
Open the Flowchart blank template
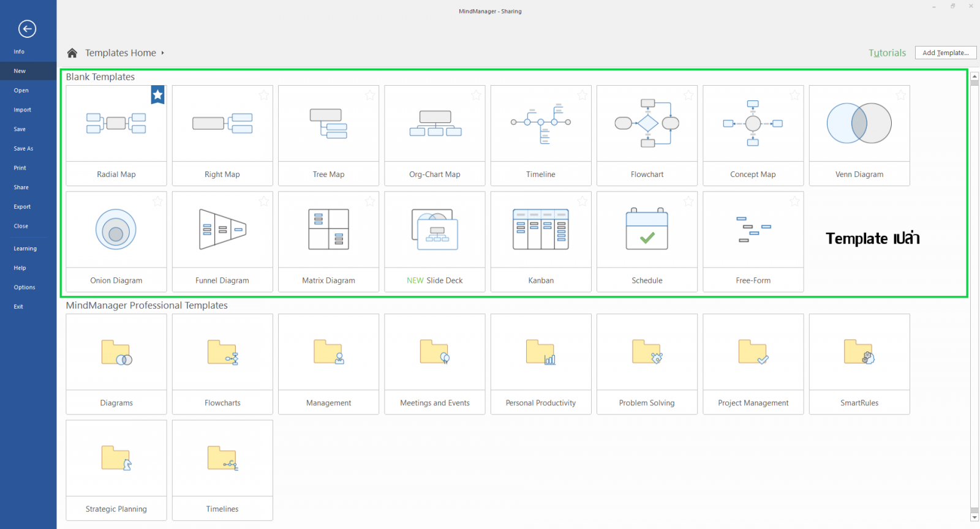(647, 135)
